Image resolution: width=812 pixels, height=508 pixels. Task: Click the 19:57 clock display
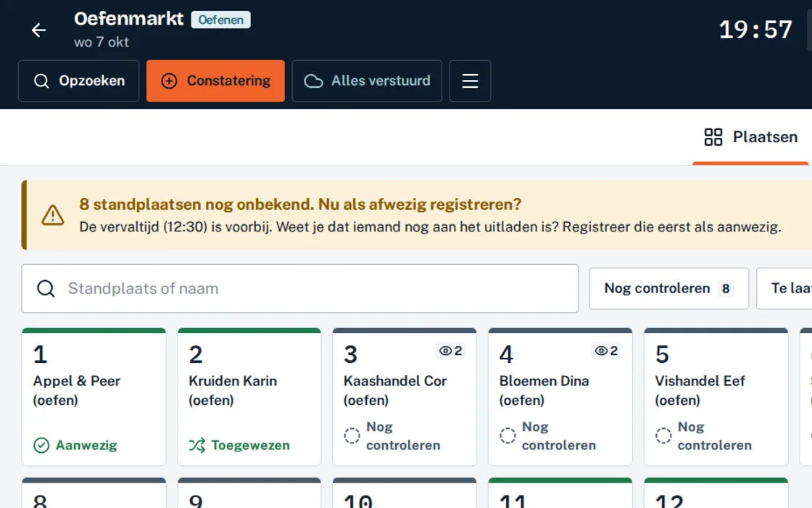755,30
